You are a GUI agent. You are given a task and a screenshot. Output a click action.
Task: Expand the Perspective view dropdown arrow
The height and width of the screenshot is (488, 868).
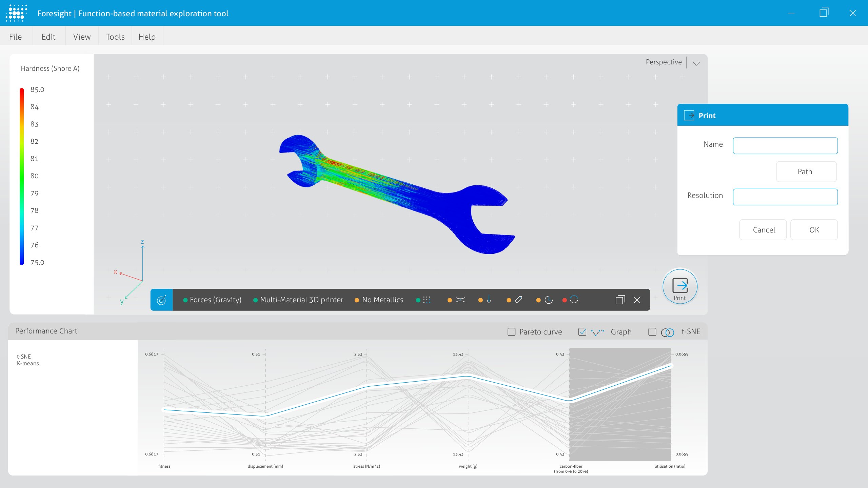coord(696,63)
